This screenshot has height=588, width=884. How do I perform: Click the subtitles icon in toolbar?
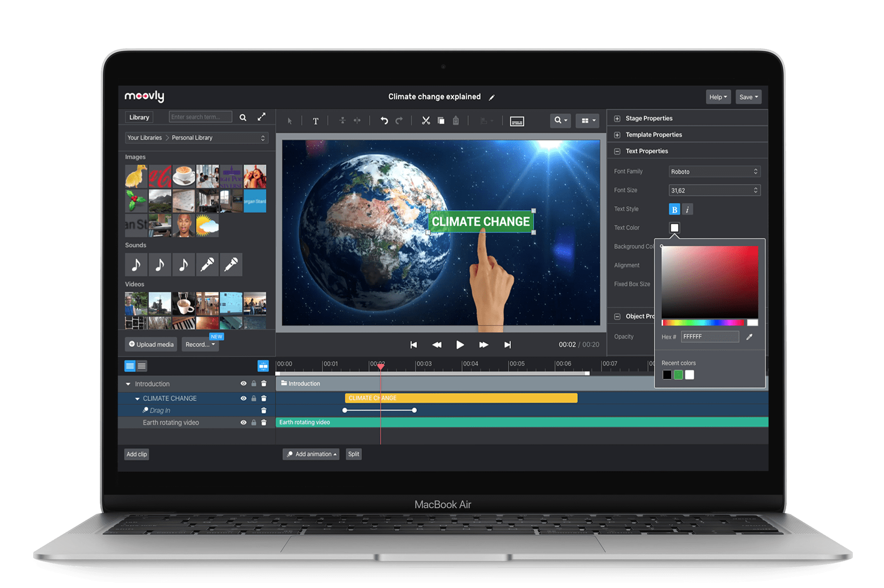[x=517, y=121]
